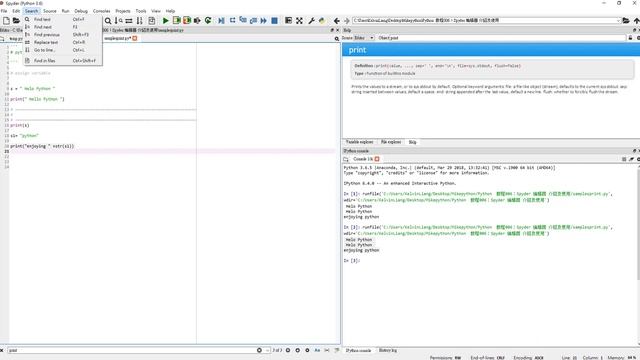Stop debugging with the blue square

coord(274,20)
